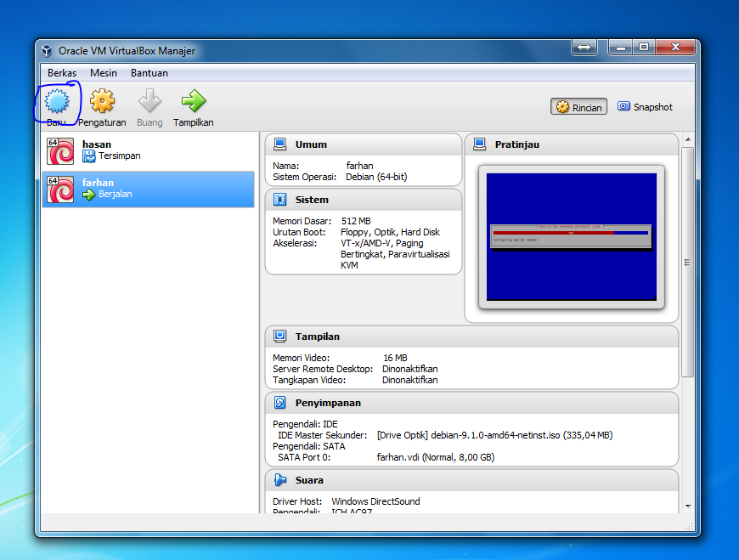Click the Penyimpanan storage disk icon

coord(281,402)
